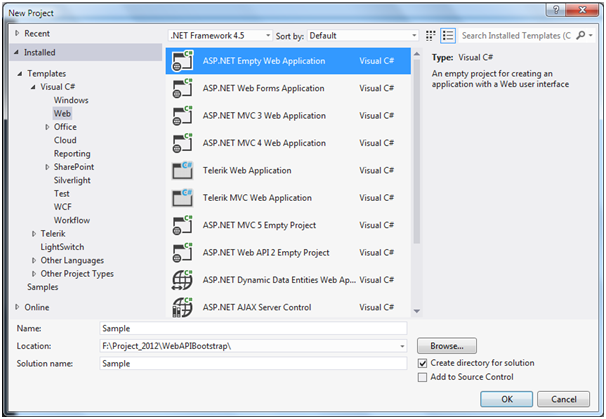
Task: Open the Sort by Default dropdown
Action: point(363,36)
